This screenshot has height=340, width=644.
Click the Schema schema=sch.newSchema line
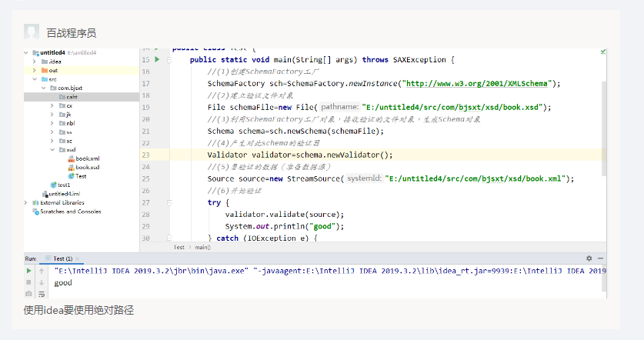coord(295,131)
